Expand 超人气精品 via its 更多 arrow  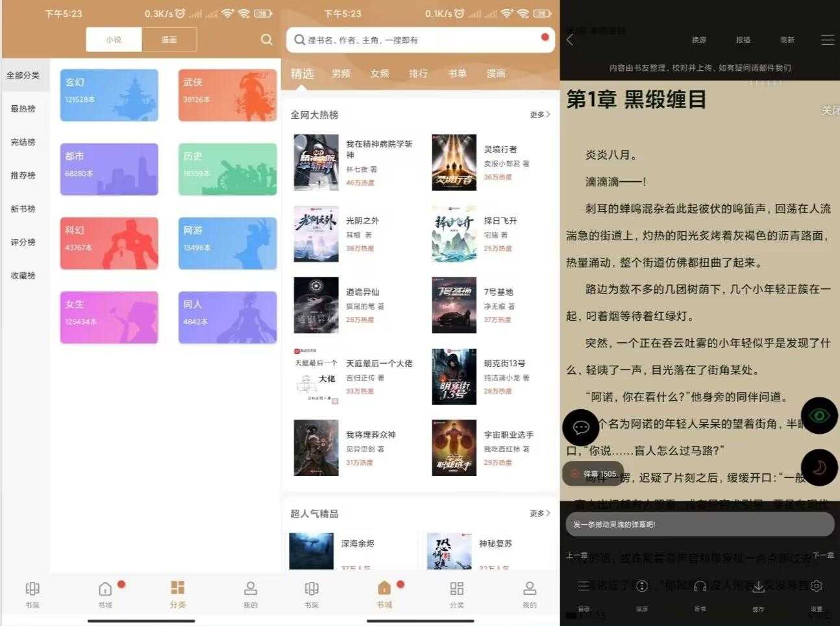tap(539, 513)
